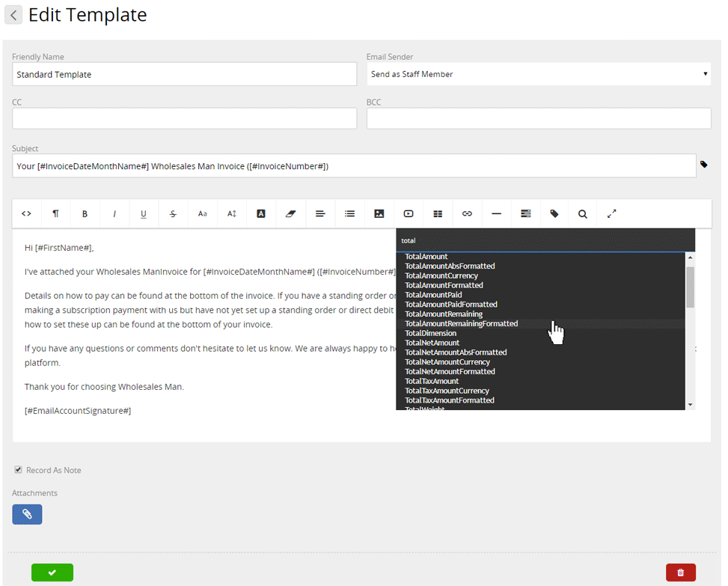Click the CC input field

coord(184,118)
